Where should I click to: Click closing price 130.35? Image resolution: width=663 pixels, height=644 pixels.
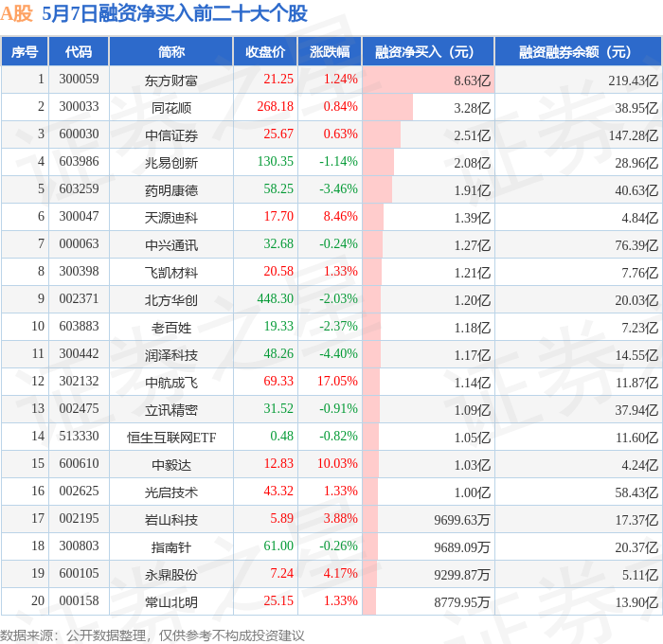point(276,161)
